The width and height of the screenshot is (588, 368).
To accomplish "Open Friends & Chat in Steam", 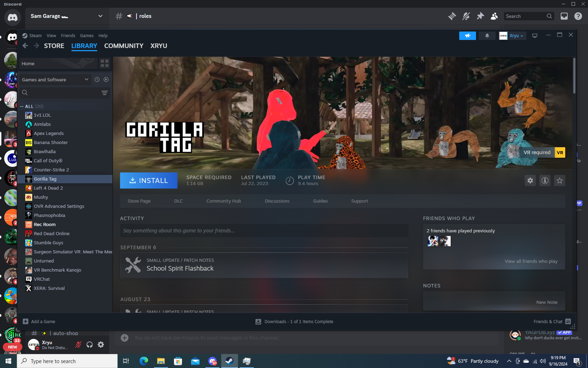I will coord(552,321).
